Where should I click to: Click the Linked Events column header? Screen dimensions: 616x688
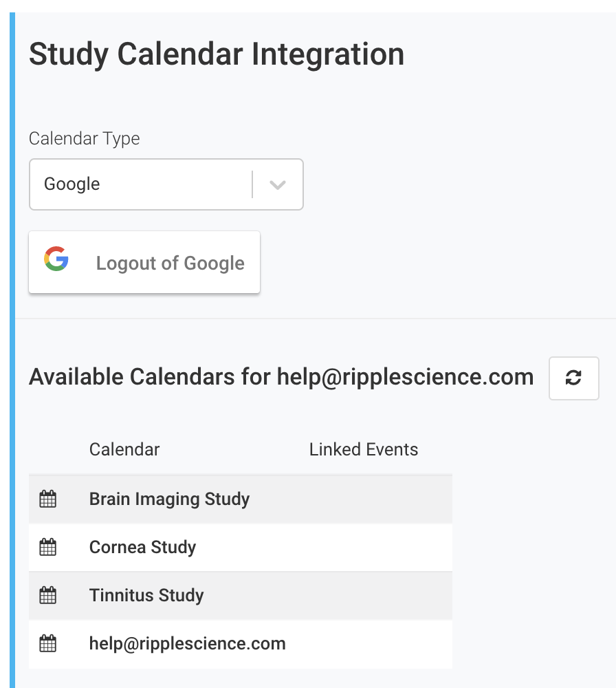pyautogui.click(x=364, y=450)
